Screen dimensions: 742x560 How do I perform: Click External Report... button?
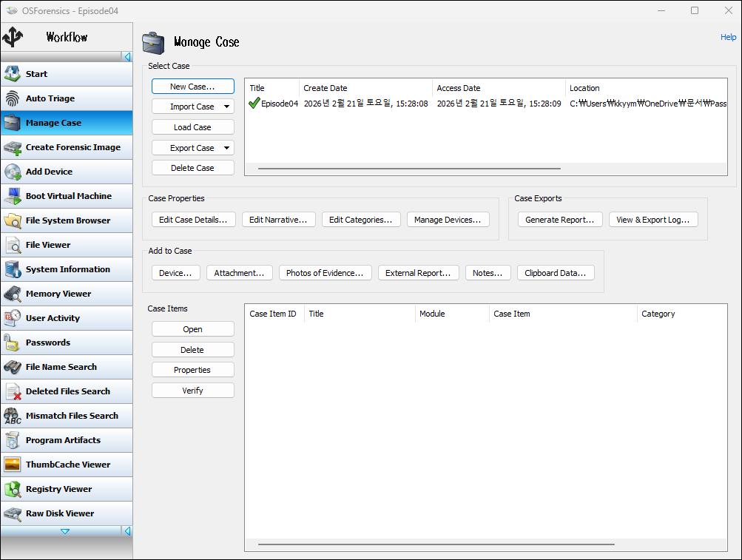point(418,273)
